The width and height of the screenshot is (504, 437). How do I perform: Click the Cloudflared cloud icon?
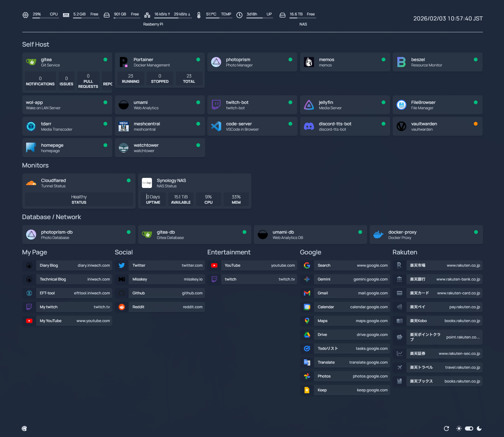[x=31, y=183]
